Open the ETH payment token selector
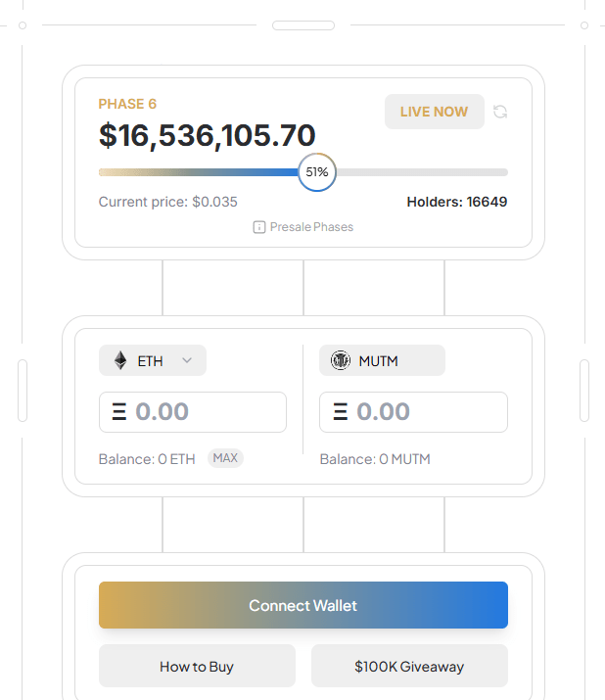 click(152, 360)
